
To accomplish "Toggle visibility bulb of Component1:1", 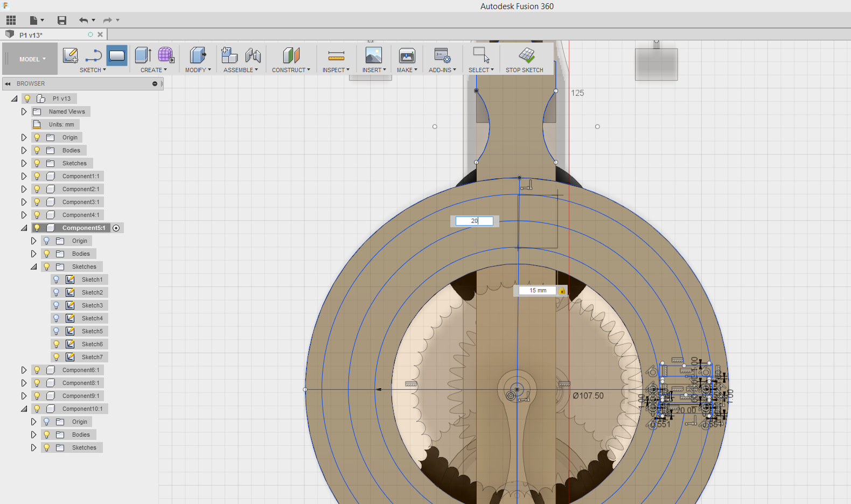I will pos(37,176).
